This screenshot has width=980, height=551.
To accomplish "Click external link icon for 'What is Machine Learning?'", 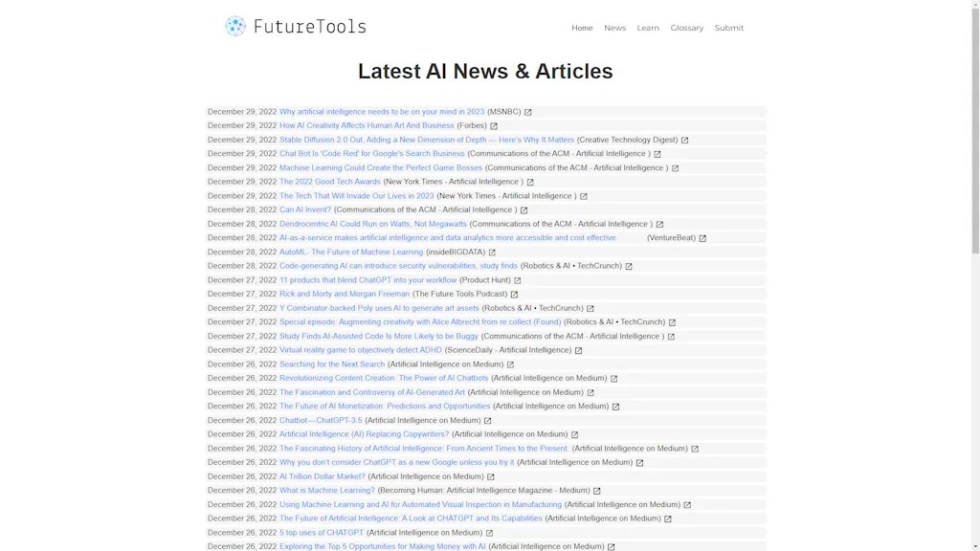I will (x=596, y=490).
